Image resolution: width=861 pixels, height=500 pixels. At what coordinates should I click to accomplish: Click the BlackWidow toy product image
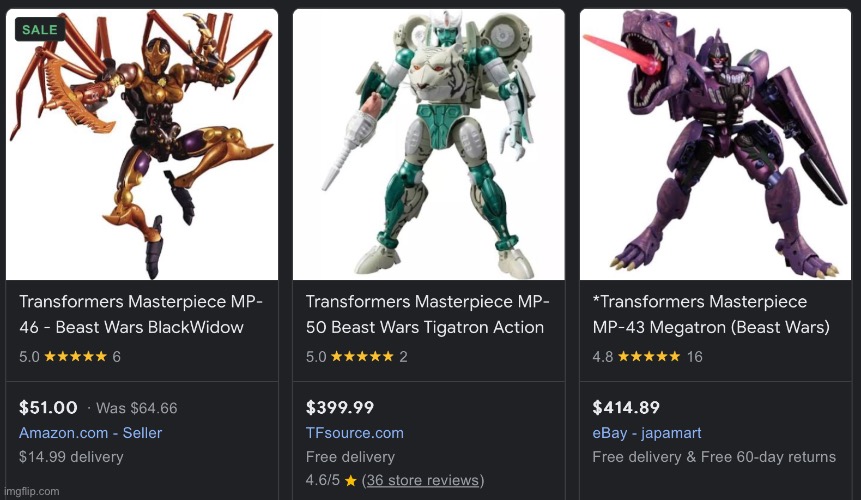142,145
